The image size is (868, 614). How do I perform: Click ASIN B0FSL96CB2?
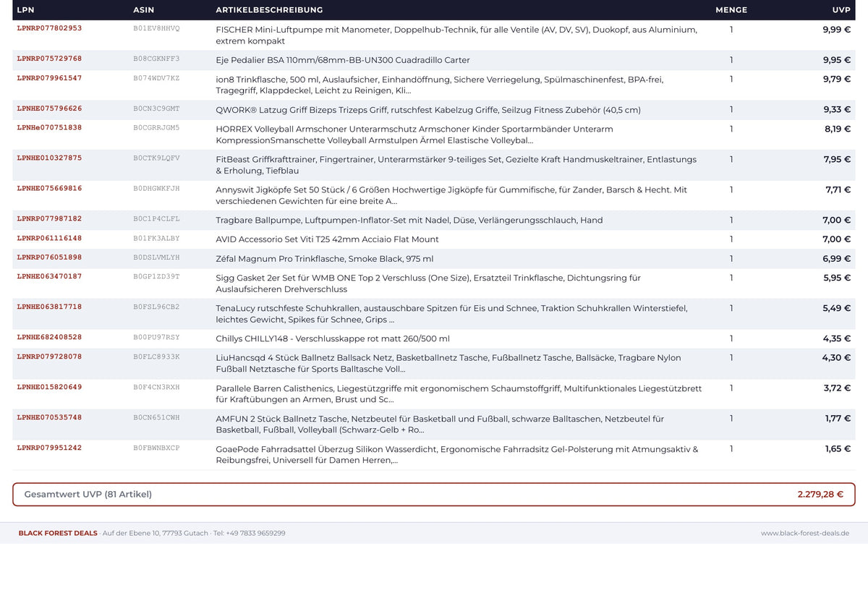156,307
